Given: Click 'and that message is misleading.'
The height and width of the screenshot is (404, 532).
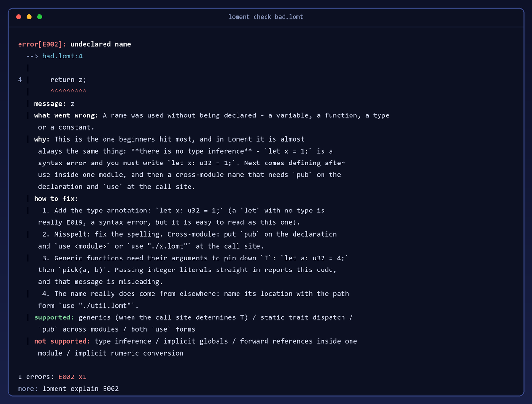Looking at the screenshot, I should tap(100, 282).
